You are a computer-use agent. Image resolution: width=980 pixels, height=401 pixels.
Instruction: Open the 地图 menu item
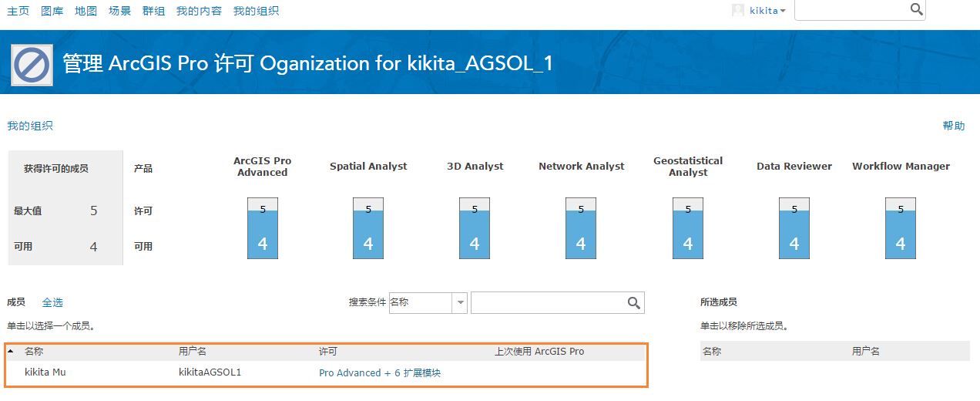[86, 11]
